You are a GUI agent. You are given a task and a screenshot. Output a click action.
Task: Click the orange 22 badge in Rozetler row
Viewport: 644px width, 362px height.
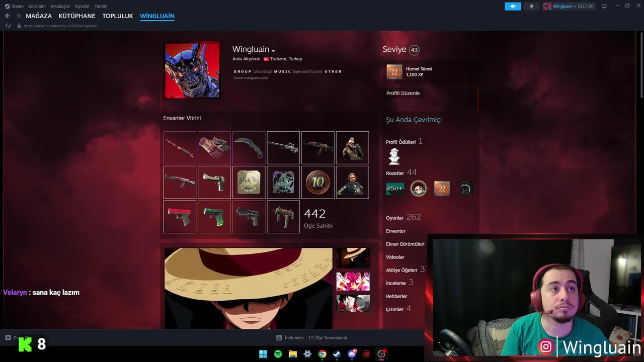click(442, 189)
